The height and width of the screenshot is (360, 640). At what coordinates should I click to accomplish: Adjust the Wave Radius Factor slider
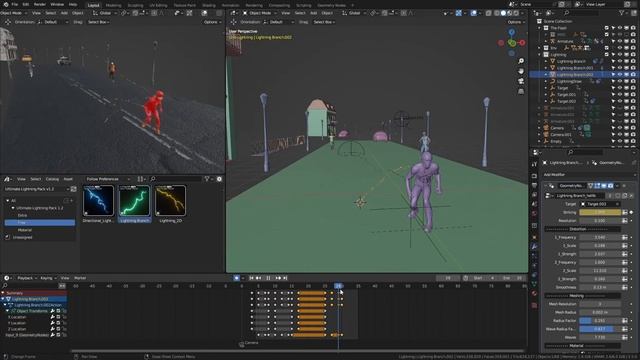(600, 329)
